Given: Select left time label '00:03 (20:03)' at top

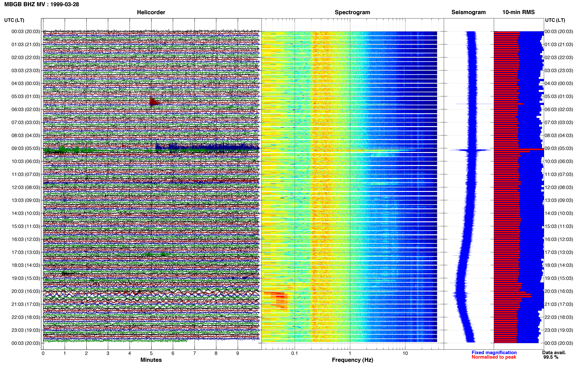Looking at the screenshot, I should (x=26, y=31).
